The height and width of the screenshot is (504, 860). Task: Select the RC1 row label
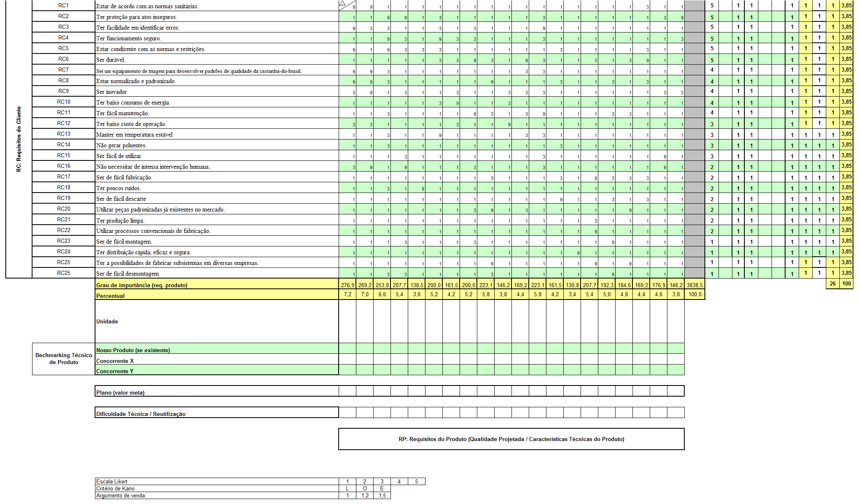(x=63, y=6)
